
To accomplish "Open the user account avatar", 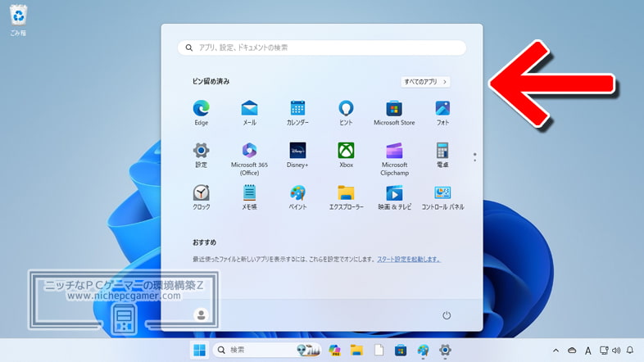I will [202, 314].
